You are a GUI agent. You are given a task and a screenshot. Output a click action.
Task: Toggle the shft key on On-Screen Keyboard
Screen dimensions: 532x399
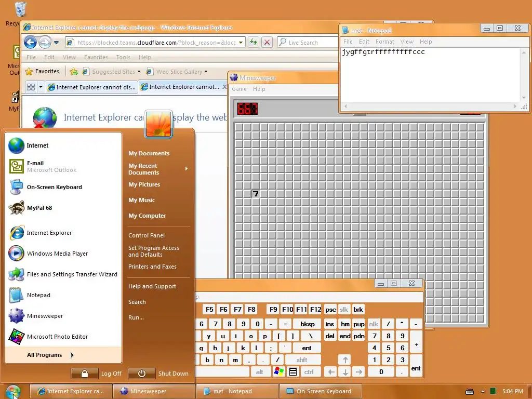point(302,360)
